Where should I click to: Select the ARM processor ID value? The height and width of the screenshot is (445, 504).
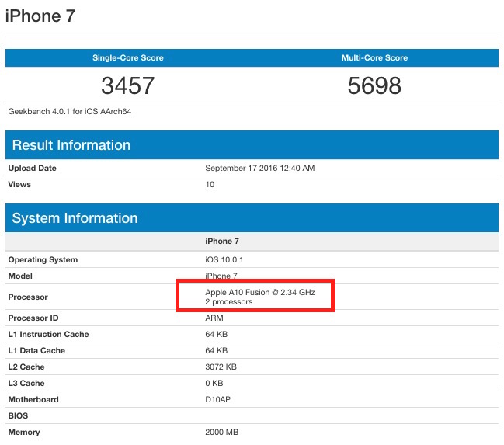click(214, 318)
